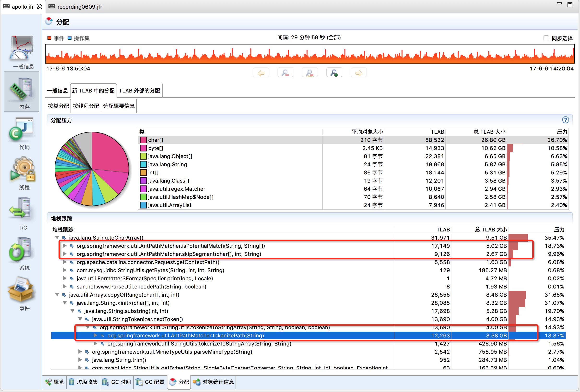
Task: Sort class table by 压力 column header
Action: pos(538,132)
